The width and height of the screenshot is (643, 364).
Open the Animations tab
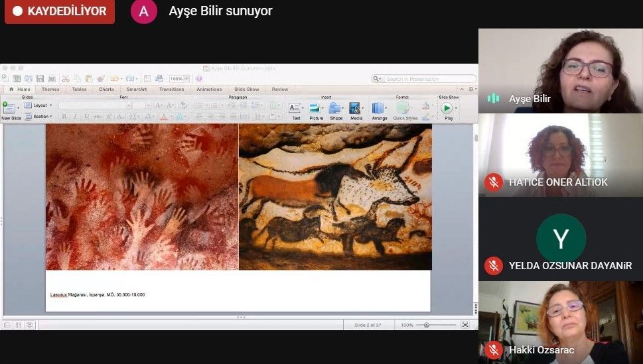(x=209, y=89)
